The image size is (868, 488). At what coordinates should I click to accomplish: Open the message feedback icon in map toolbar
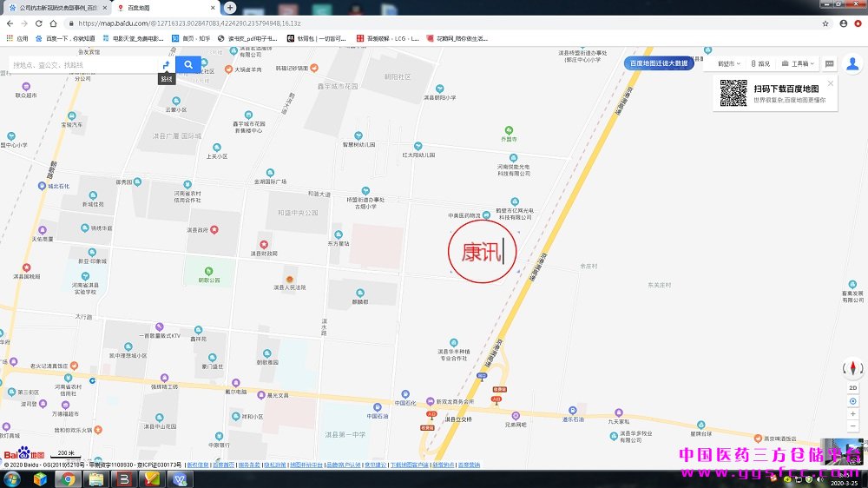click(829, 63)
